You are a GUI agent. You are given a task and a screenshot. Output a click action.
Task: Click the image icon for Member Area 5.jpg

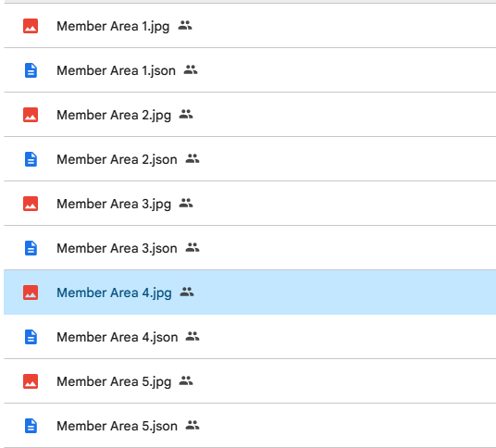point(31,381)
